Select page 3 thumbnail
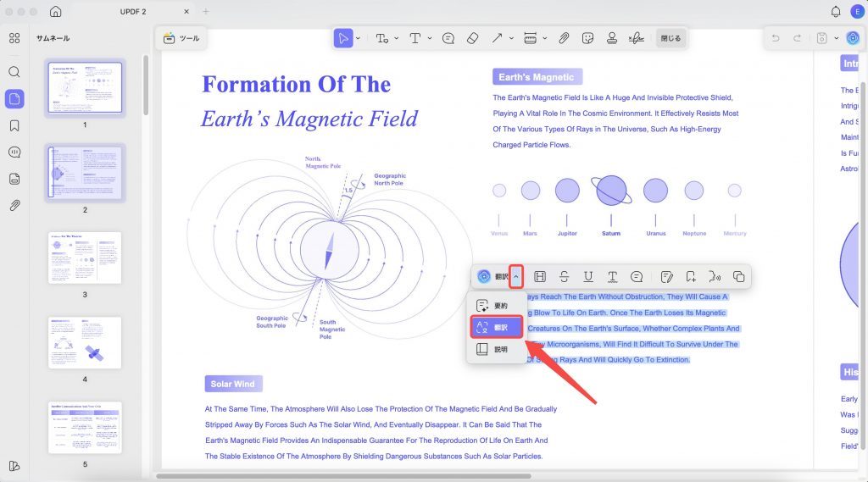This screenshot has width=868, height=482. click(85, 258)
